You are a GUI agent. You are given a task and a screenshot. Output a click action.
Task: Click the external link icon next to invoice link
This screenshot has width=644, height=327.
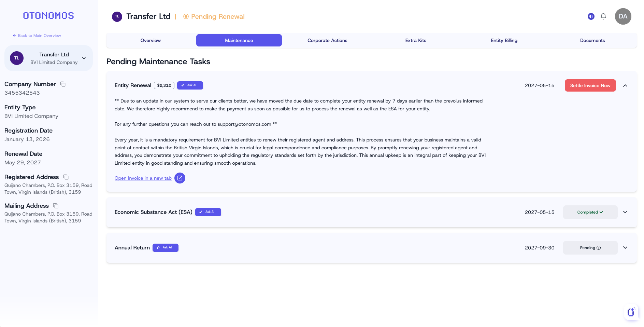180,178
